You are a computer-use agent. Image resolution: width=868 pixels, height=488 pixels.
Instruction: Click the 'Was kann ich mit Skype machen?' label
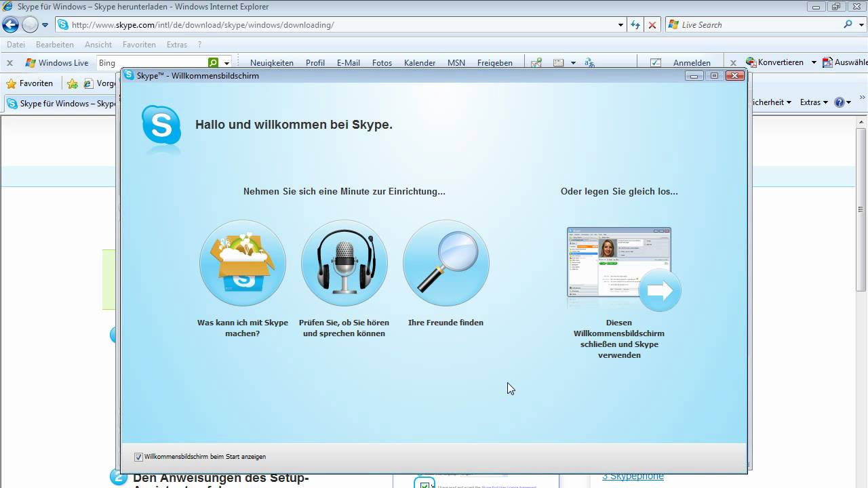coord(243,328)
